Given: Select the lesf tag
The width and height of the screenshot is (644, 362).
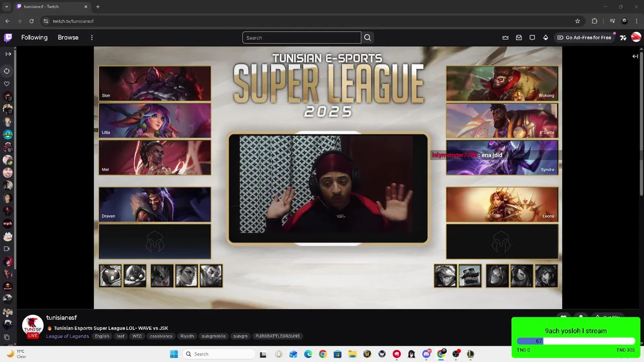Looking at the screenshot, I should tap(121, 336).
